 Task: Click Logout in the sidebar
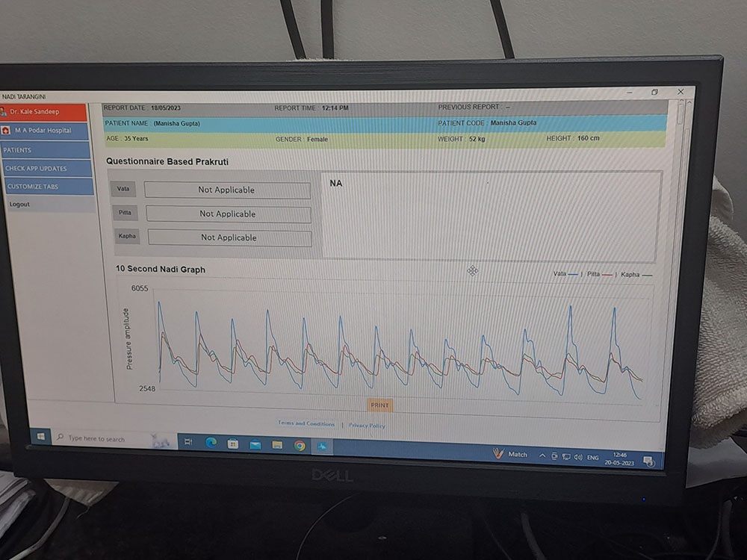tap(20, 204)
